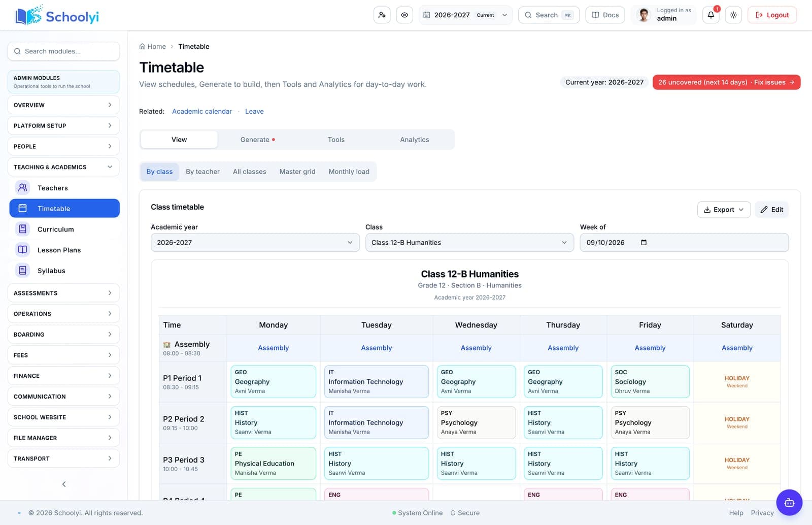Open Monday Period 1 Geography cell
The height and width of the screenshot is (525, 812).
pyautogui.click(x=273, y=381)
